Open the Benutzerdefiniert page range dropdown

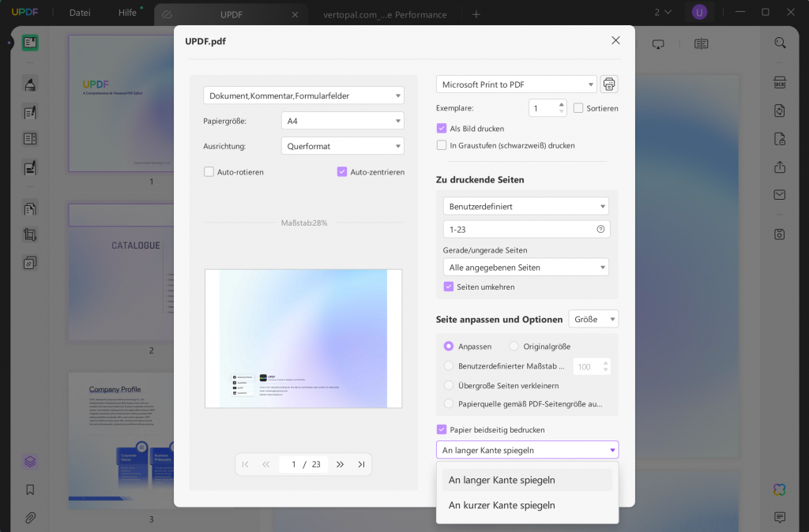[525, 206]
